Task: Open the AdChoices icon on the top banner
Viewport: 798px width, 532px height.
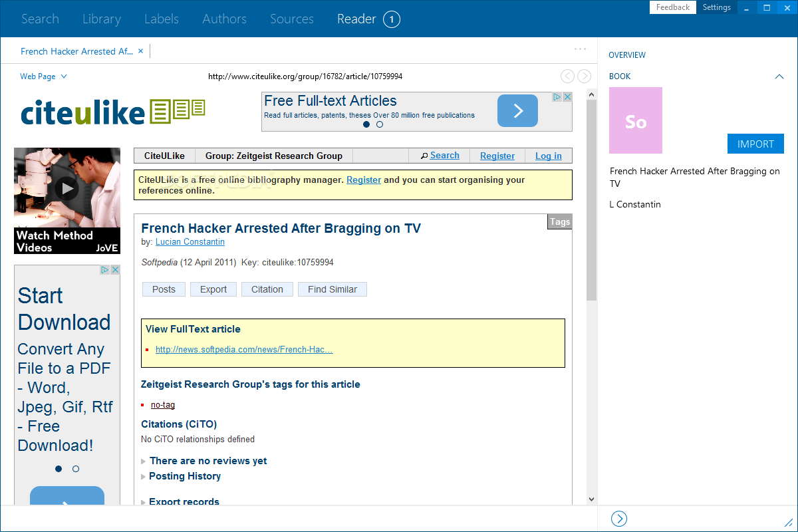Action: [558, 97]
